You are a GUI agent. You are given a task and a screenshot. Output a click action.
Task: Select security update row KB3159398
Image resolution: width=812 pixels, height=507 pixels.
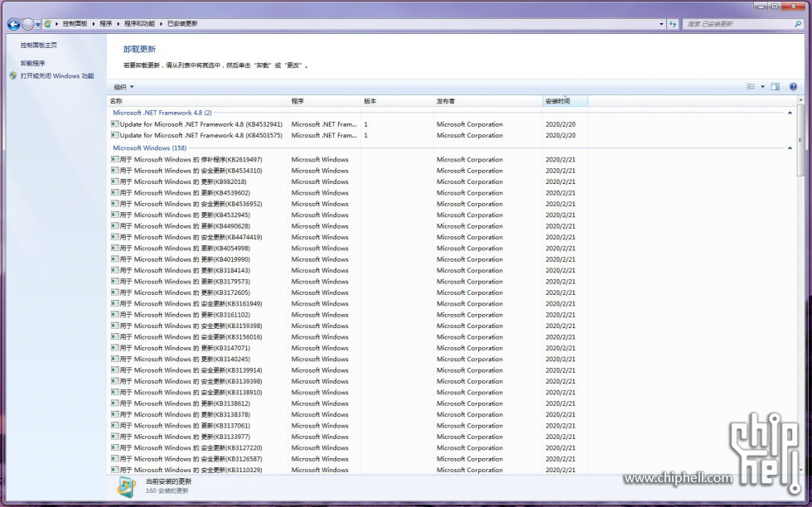coord(349,326)
